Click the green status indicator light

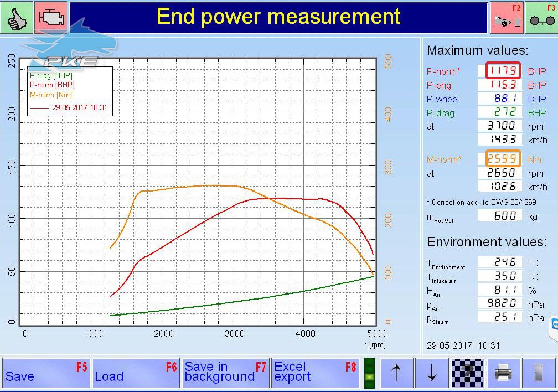(x=370, y=373)
